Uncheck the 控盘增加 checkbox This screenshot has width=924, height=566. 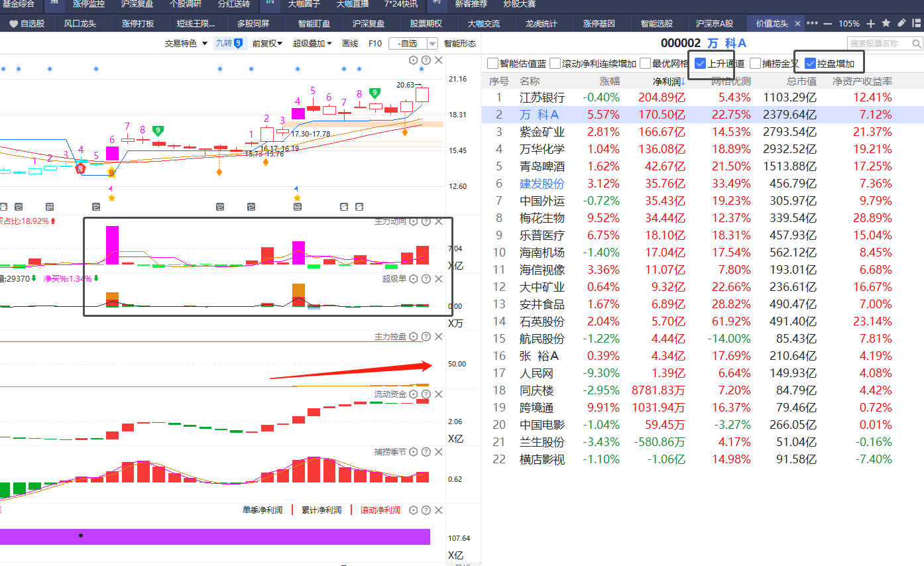[810, 64]
